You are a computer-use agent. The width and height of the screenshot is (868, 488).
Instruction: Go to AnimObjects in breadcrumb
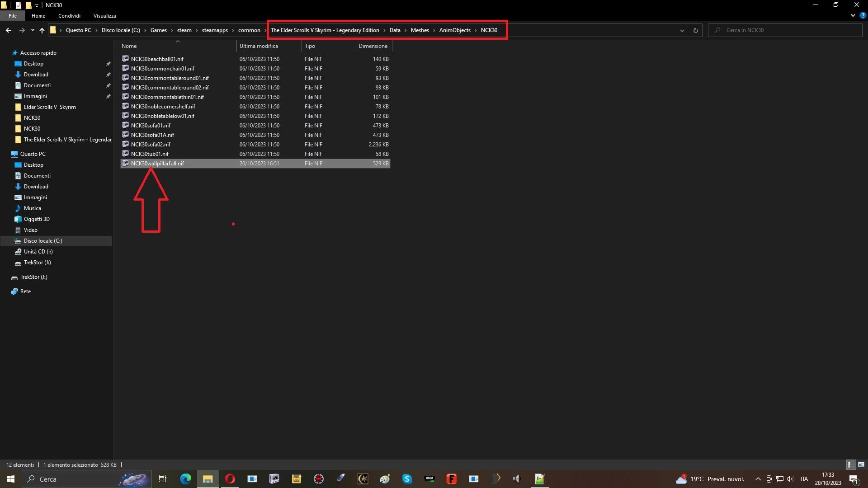coord(455,30)
